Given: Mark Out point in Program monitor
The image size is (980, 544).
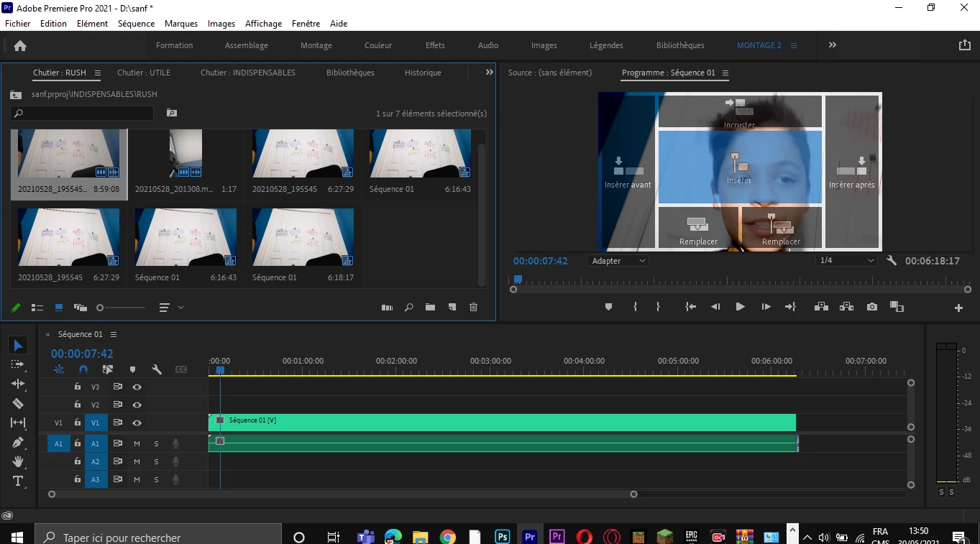Looking at the screenshot, I should (x=658, y=307).
